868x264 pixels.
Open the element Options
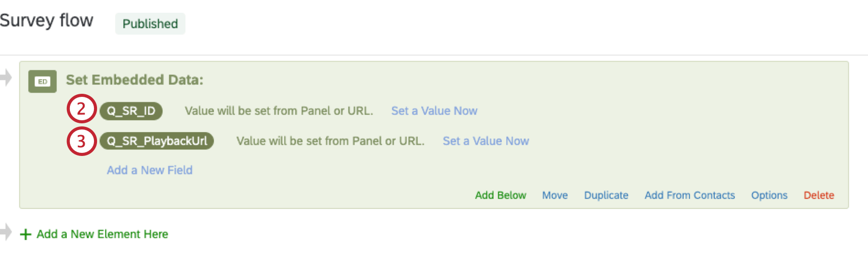click(x=769, y=195)
